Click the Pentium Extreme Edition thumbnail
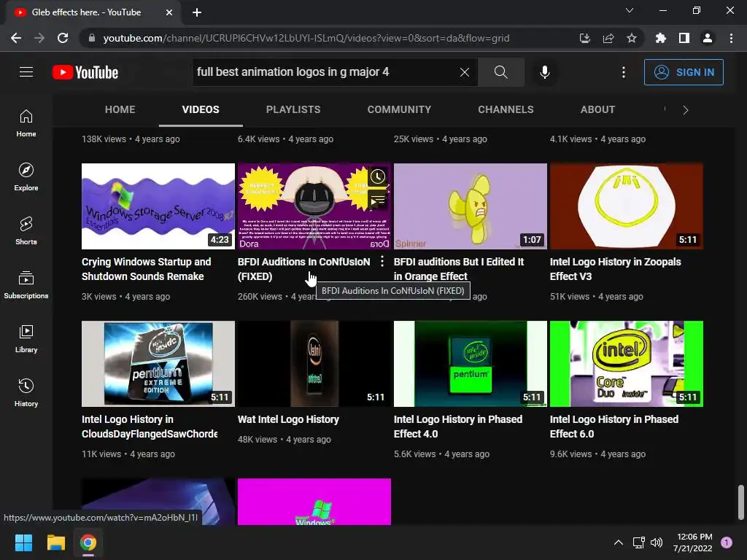The height and width of the screenshot is (560, 747). [x=158, y=364]
